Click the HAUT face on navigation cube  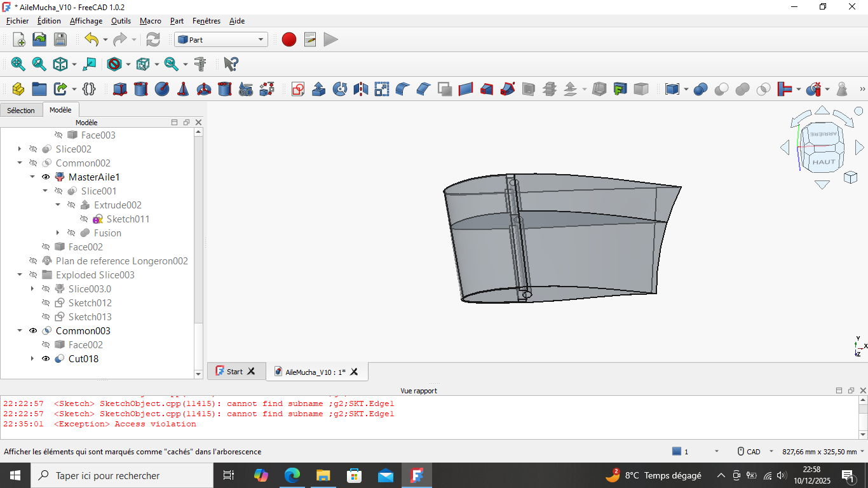824,161
